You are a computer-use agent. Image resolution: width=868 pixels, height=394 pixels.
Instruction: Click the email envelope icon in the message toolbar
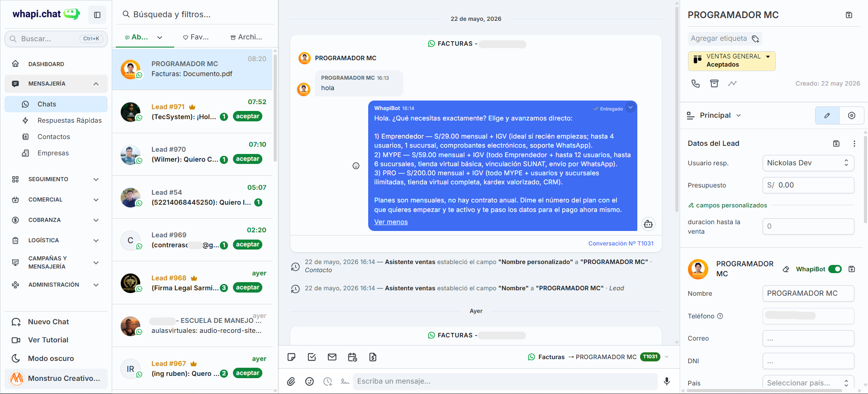[x=332, y=357]
